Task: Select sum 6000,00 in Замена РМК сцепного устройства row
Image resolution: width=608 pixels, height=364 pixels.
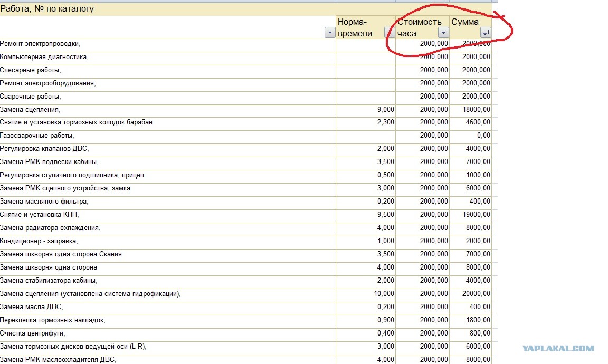Action: pyautogui.click(x=478, y=188)
